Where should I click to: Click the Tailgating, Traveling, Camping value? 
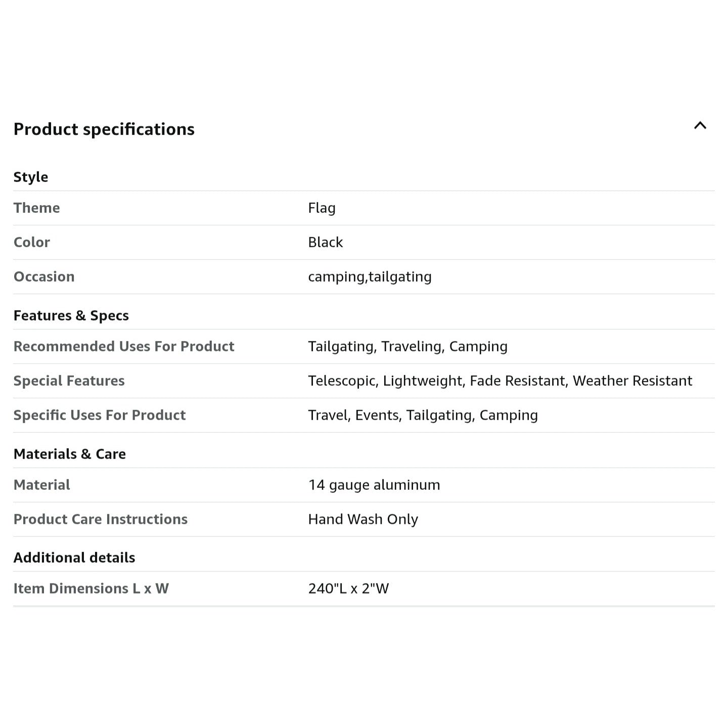pos(408,347)
